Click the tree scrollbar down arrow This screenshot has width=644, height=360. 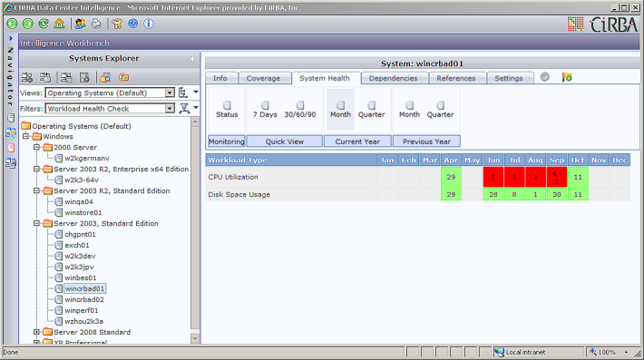[195, 338]
